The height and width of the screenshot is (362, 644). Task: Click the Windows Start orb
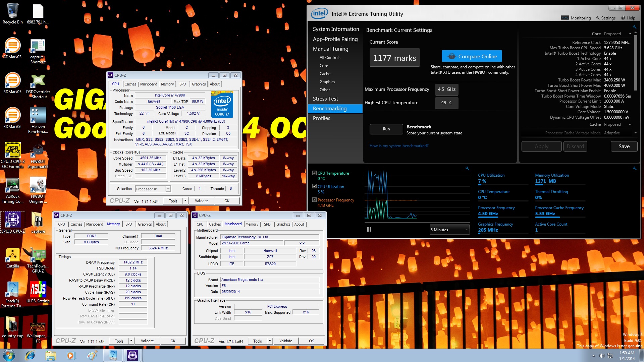click(9, 355)
